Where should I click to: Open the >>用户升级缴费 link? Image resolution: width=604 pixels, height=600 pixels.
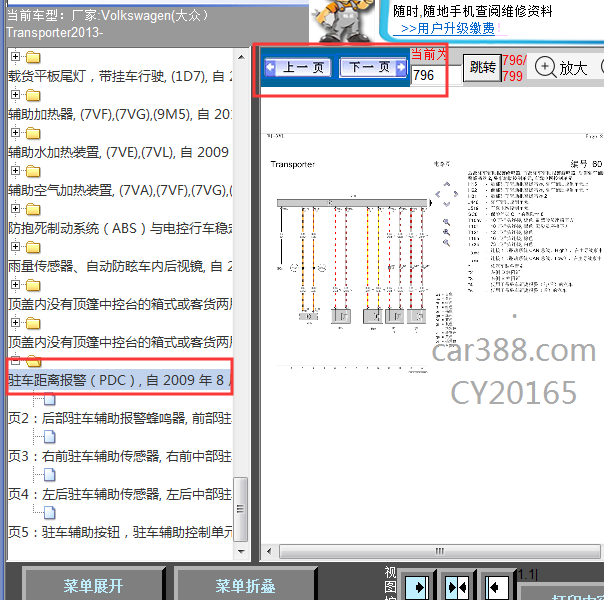point(448,28)
